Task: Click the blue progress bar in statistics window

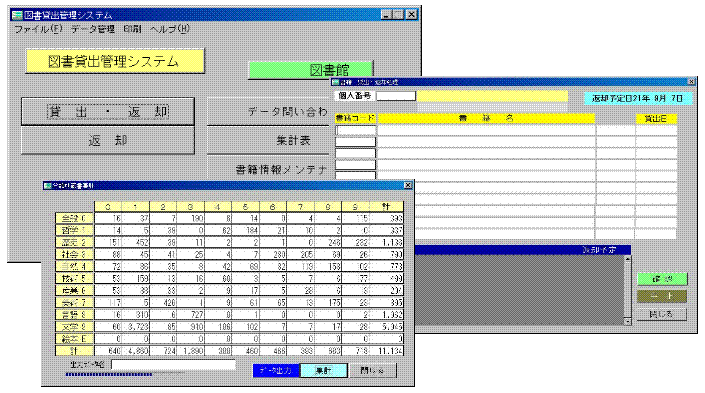Action: click(109, 374)
